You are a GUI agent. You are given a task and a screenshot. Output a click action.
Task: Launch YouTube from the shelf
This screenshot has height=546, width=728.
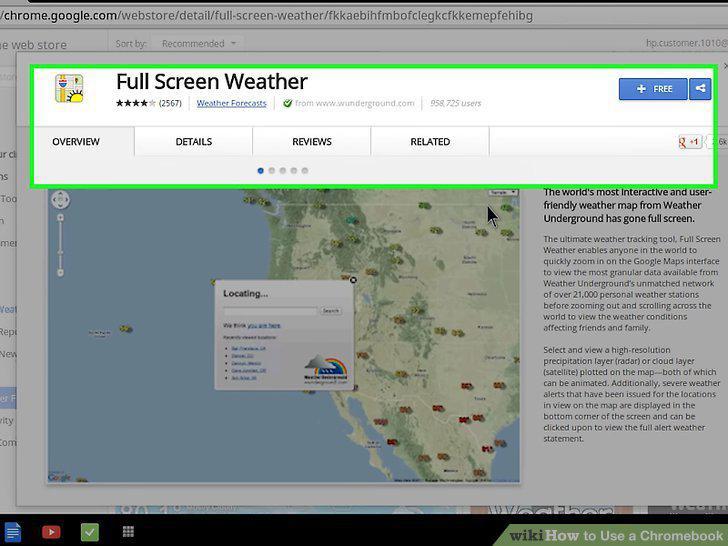coord(51,532)
